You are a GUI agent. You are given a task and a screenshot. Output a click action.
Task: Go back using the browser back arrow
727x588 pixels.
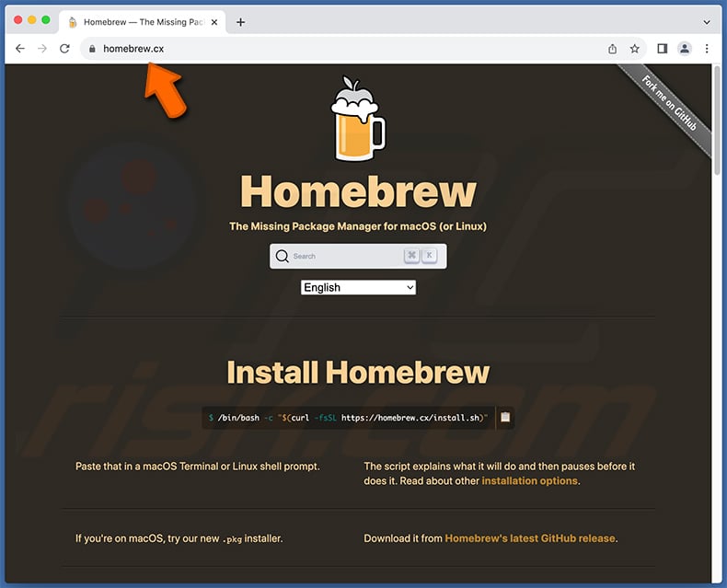coord(20,48)
